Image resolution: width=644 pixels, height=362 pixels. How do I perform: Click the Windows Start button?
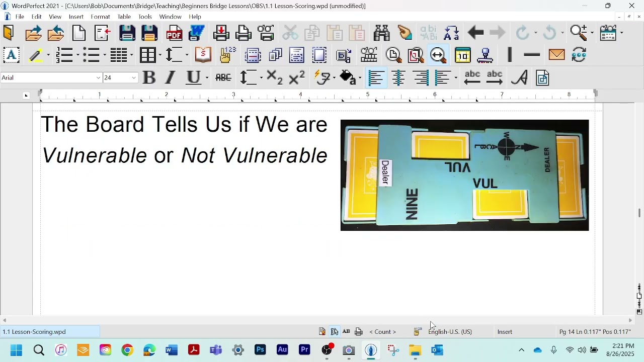[x=16, y=350]
